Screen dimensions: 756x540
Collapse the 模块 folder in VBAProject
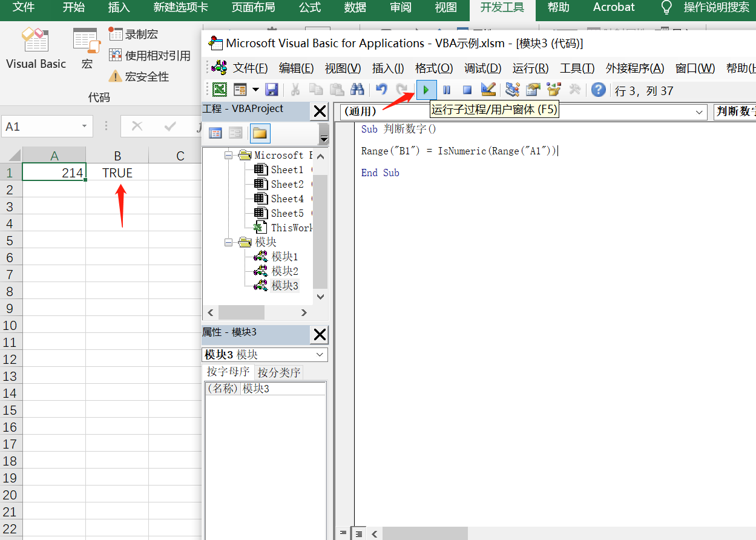coord(228,241)
